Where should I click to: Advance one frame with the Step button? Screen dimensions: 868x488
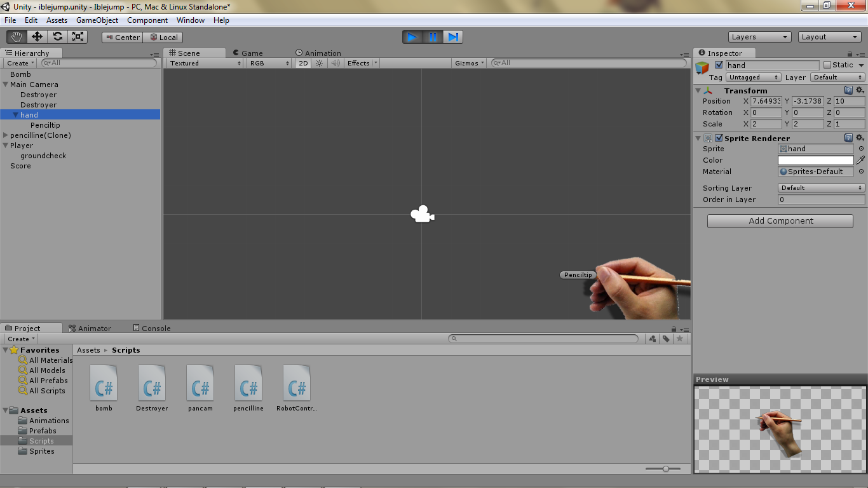(x=453, y=37)
